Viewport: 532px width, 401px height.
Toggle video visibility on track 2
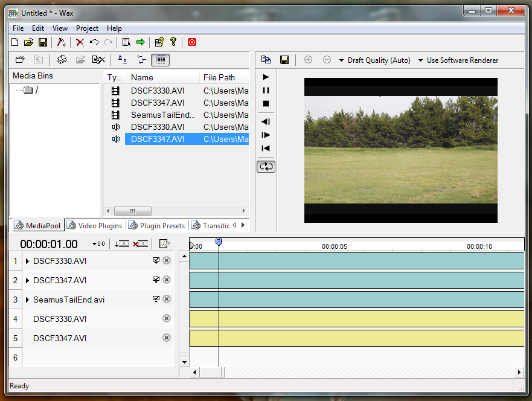tap(156, 280)
